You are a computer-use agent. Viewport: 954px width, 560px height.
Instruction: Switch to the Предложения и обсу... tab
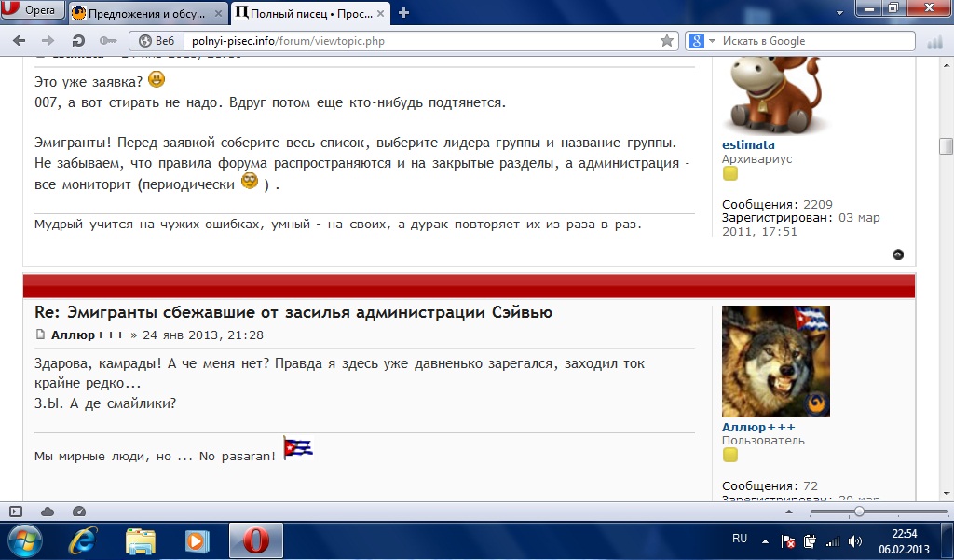146,13
